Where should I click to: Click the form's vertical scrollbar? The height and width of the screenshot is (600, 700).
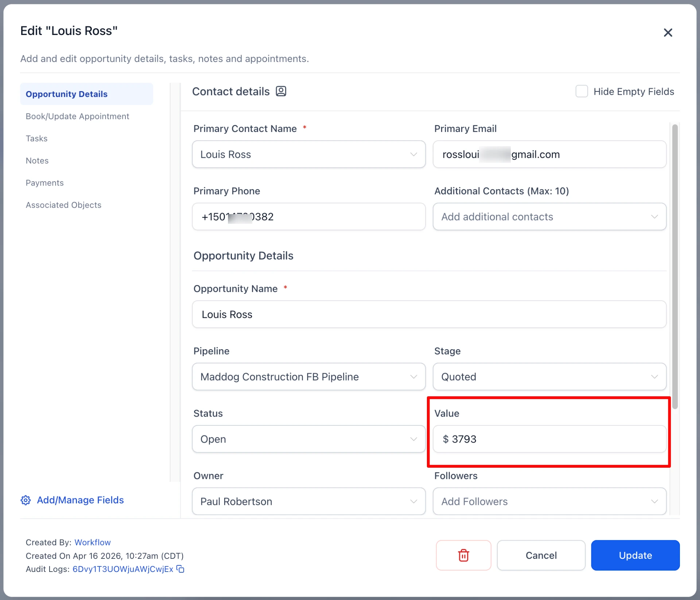675,267
